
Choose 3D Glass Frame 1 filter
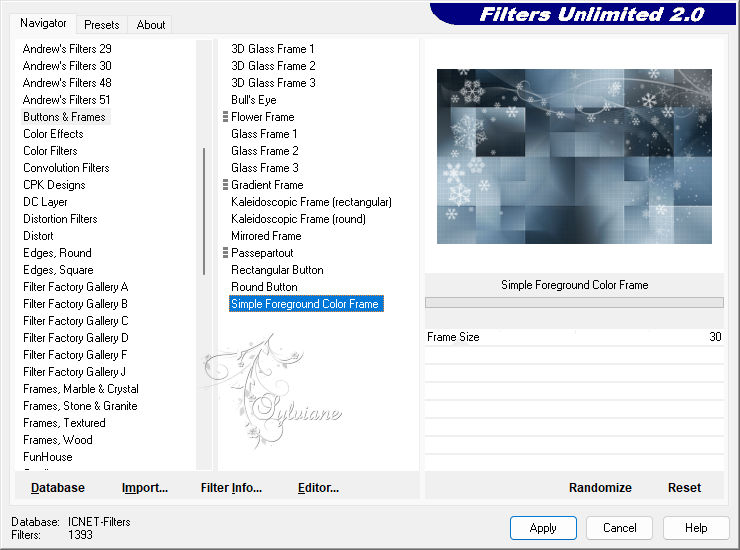click(x=272, y=49)
